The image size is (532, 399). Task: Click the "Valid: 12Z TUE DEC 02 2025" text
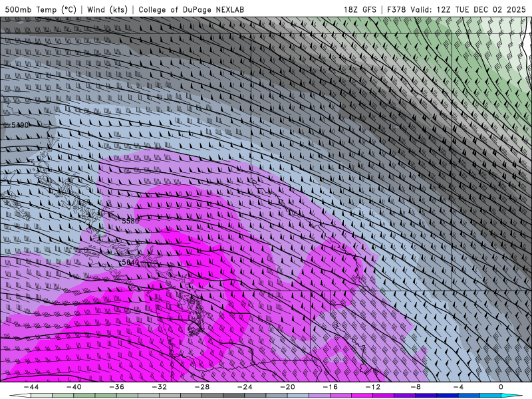(x=468, y=9)
